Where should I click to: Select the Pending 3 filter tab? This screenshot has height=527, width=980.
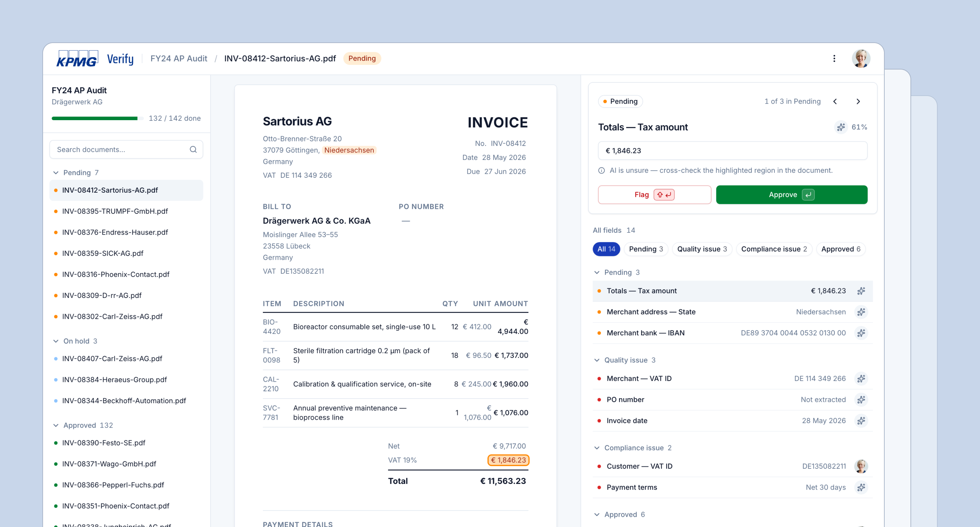click(x=646, y=249)
